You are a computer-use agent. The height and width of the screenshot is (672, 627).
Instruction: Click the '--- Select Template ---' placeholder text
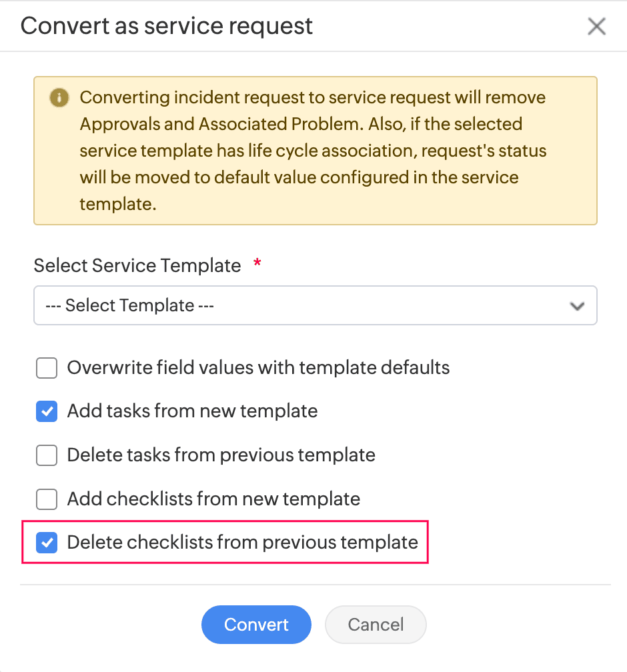129,305
